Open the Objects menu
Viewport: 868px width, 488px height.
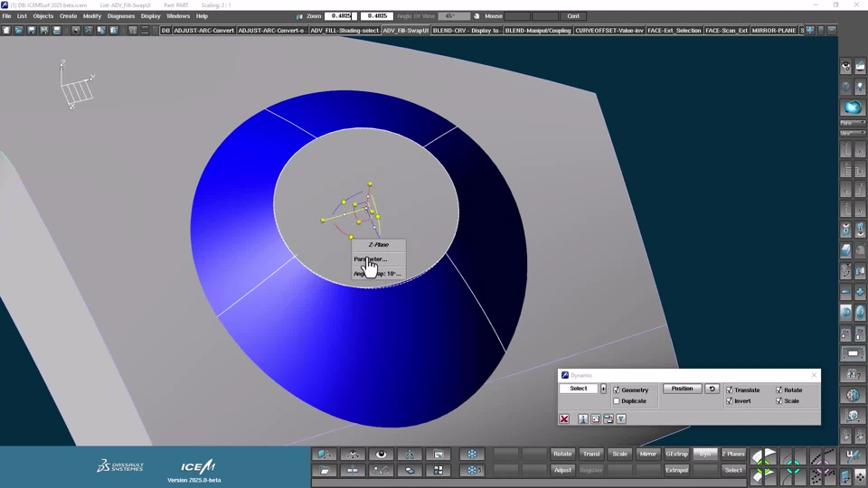tap(42, 16)
